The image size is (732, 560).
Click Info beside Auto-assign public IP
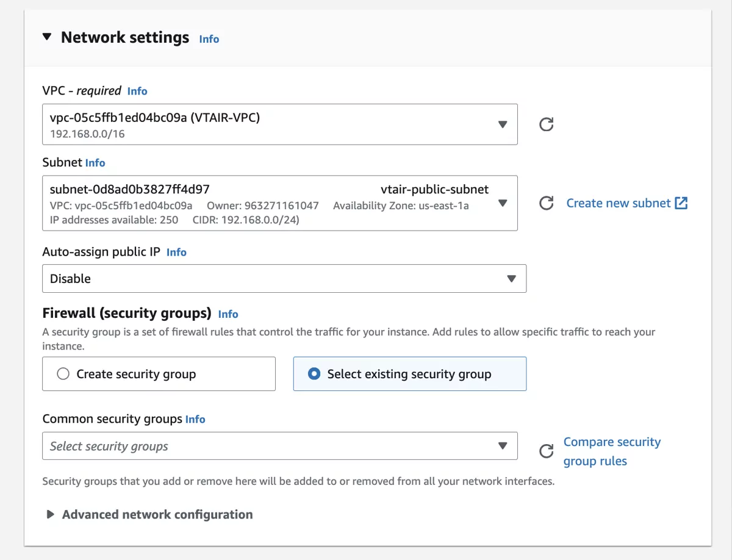(x=176, y=252)
